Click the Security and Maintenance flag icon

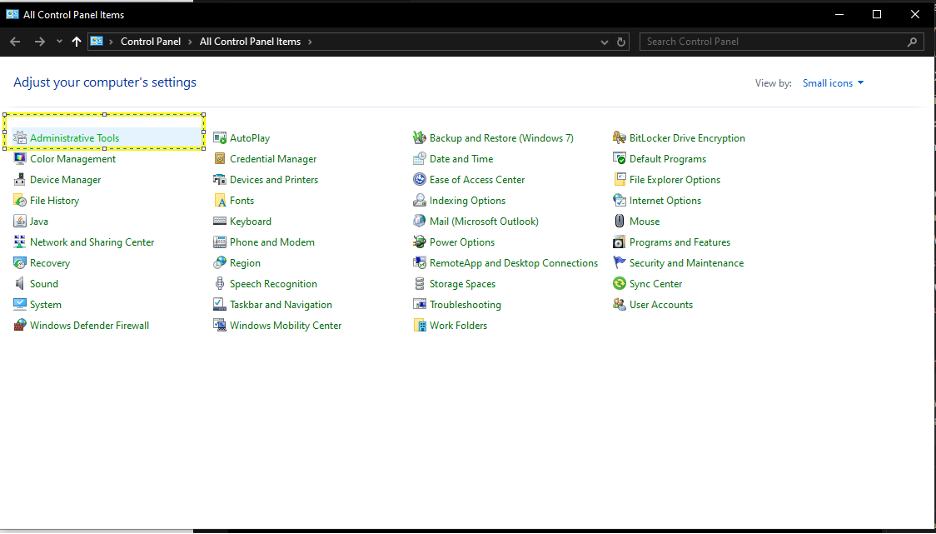tap(619, 263)
